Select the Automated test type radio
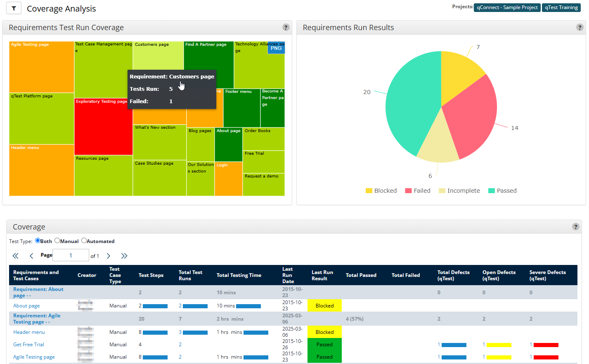The width and height of the screenshot is (589, 364). [84, 241]
